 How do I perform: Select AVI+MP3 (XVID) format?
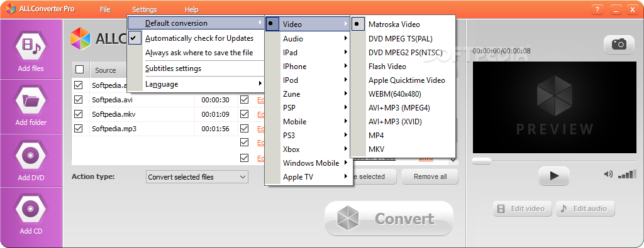tap(403, 122)
